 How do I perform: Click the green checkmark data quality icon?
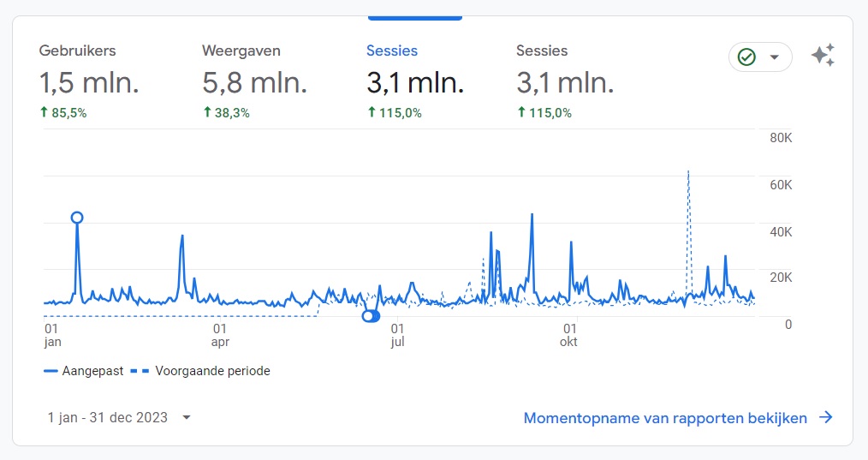click(746, 57)
